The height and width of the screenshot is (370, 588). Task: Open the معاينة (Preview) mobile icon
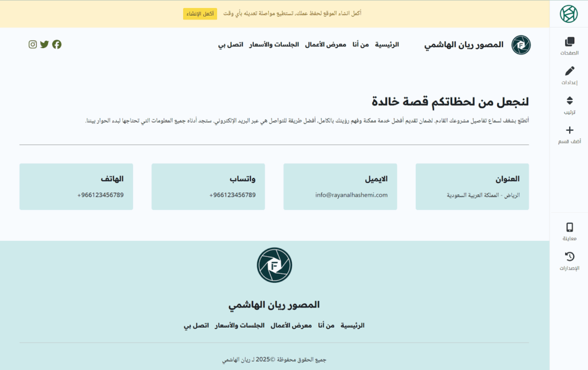[569, 227]
